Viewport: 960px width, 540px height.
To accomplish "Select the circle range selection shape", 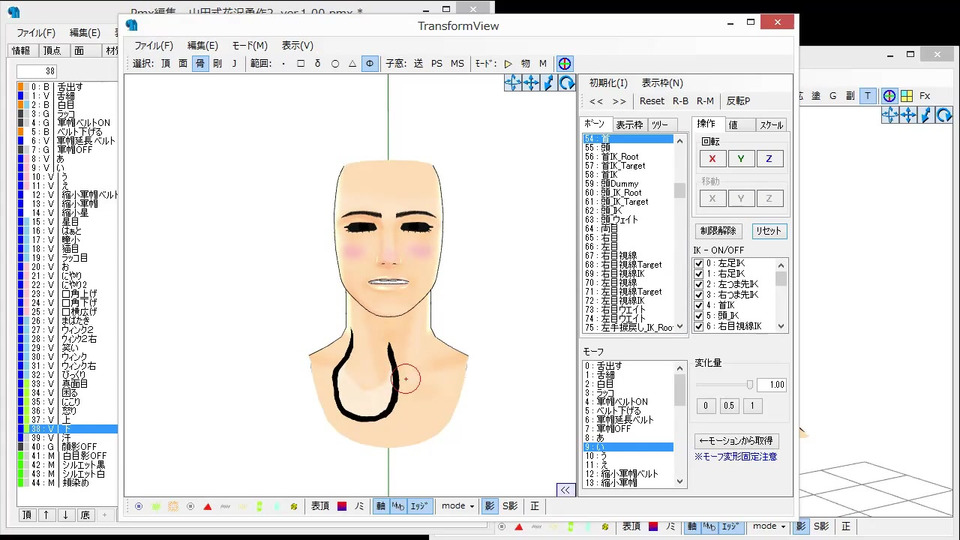I will [335, 63].
